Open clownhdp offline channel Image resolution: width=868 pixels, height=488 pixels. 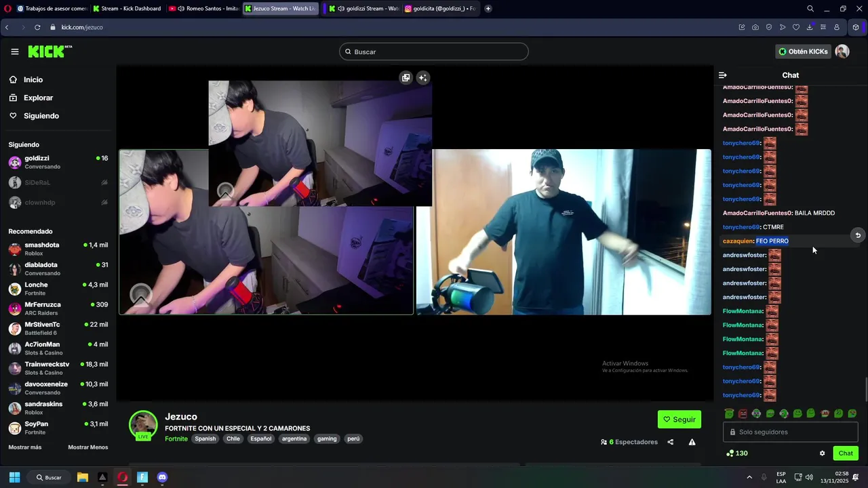58,202
